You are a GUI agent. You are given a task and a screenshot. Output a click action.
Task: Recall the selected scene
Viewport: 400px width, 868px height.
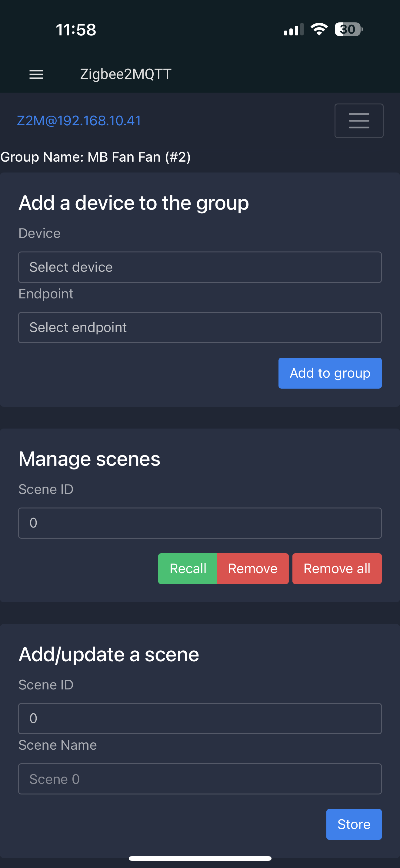(188, 568)
